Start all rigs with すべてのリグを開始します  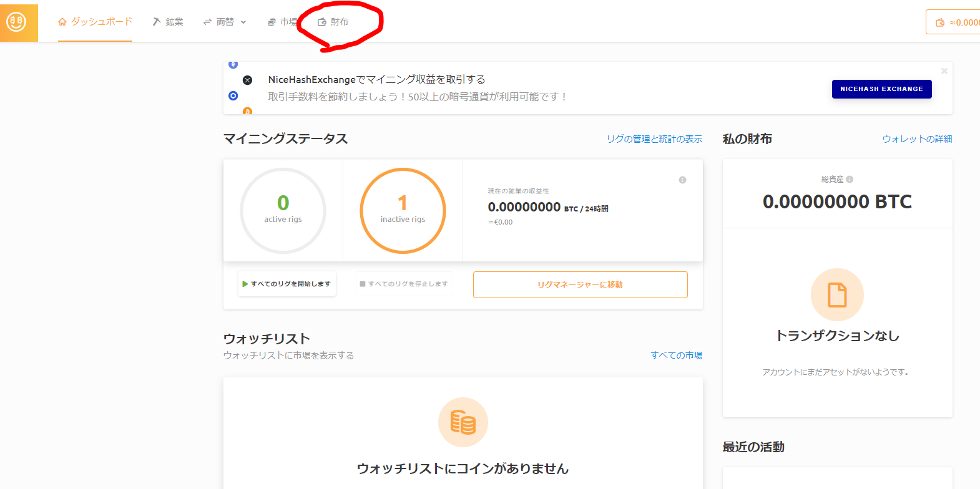tap(287, 284)
